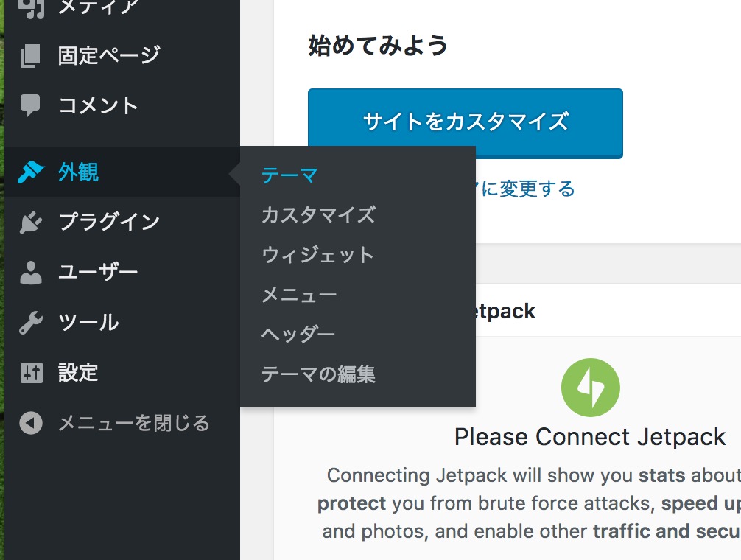741x560 pixels.
Task: Open the プラグイン sidebar label
Action: (x=109, y=222)
